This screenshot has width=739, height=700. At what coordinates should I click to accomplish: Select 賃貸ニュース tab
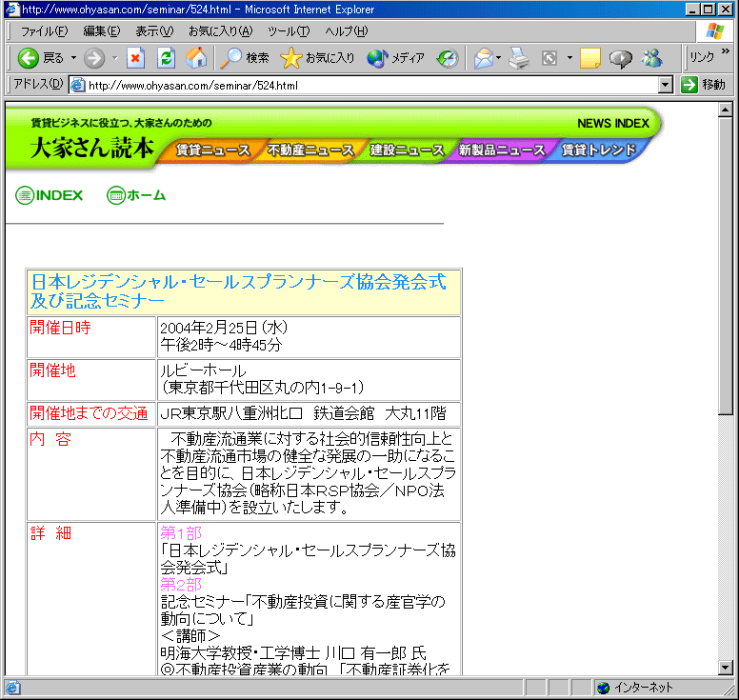pos(212,150)
